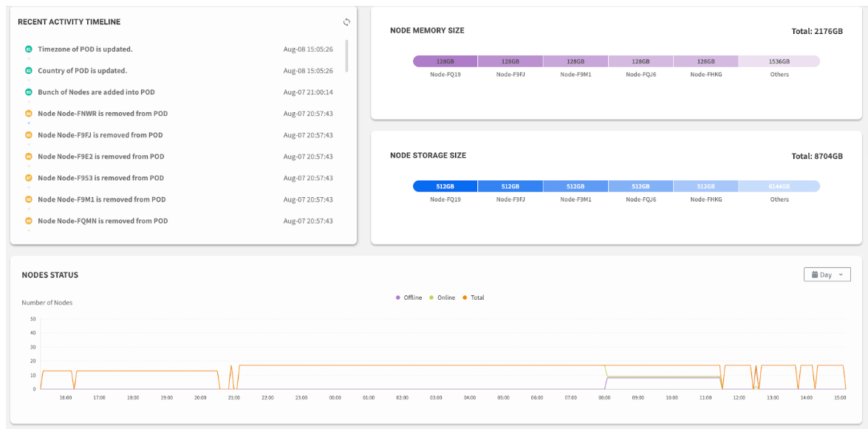
Task: Click orange marker for Node-FNWR removal
Action: coord(29,114)
